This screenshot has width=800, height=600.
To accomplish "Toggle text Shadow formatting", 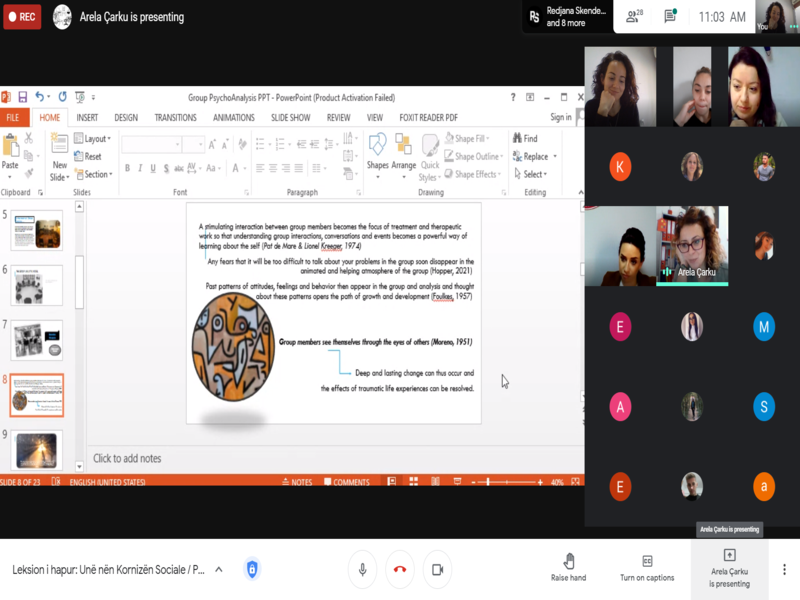I will coord(166,168).
